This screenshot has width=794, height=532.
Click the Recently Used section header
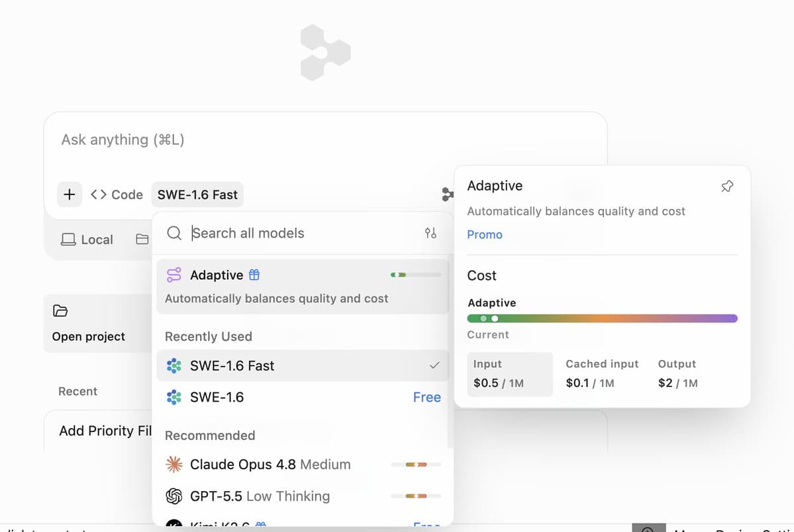(x=209, y=337)
